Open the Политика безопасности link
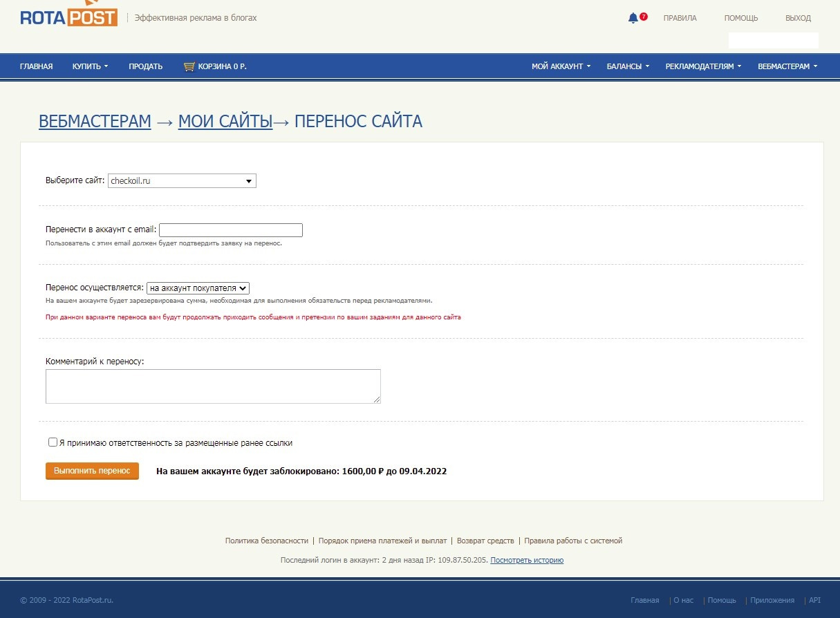 pyautogui.click(x=267, y=541)
